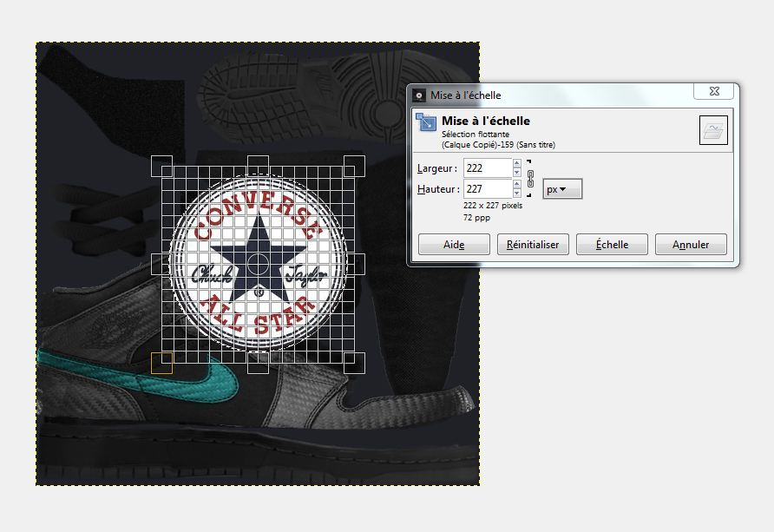Screen dimensions: 774x532
Task: Click the layer preview thumbnail in dialog
Action: click(713, 130)
